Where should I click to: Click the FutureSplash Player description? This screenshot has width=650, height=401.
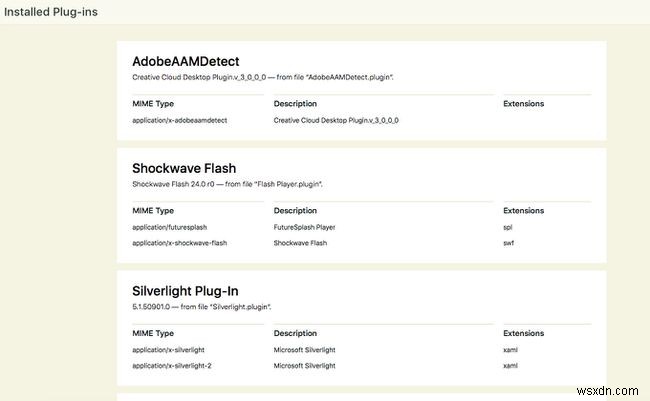[x=304, y=227]
